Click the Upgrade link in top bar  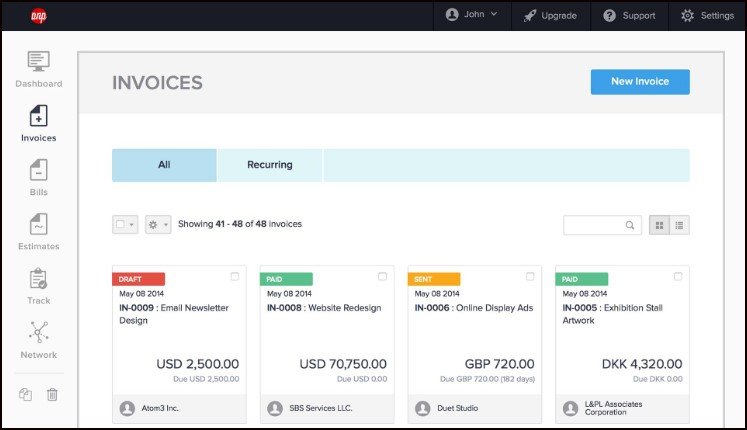[549, 15]
